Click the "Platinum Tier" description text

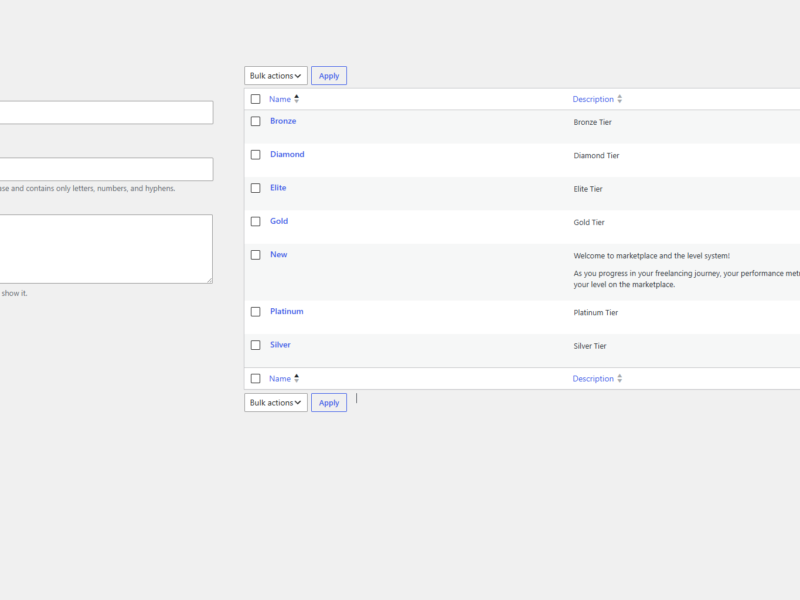(x=595, y=313)
